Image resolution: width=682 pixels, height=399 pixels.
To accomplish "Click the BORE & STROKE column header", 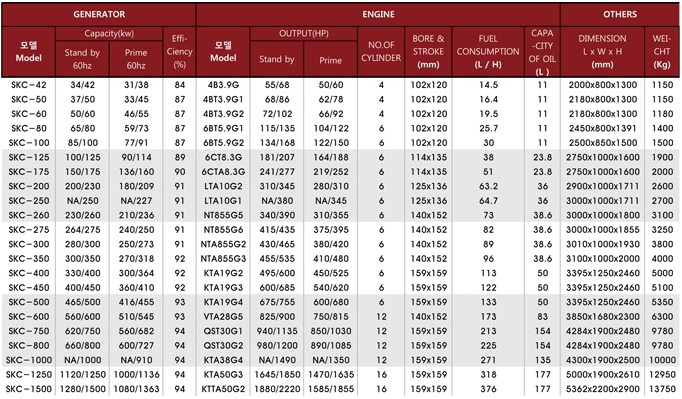I will point(428,52).
